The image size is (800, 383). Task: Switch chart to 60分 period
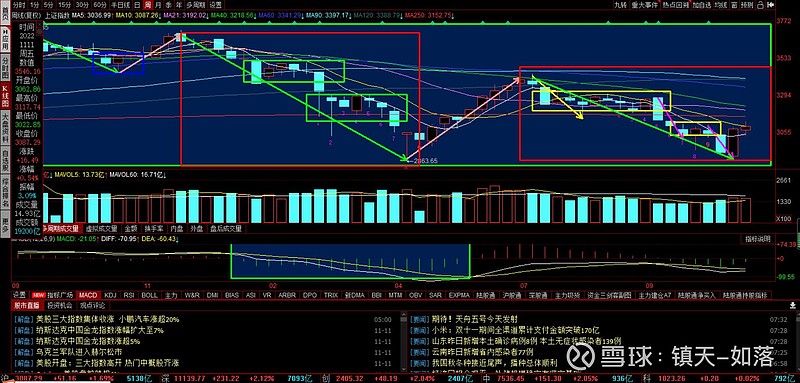pos(100,5)
